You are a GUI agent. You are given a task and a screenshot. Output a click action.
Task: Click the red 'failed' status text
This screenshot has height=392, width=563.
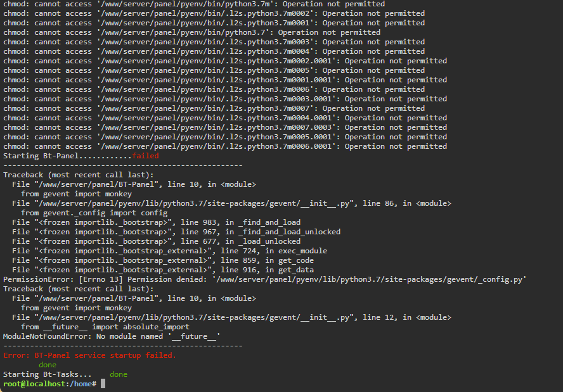pyautogui.click(x=145, y=156)
